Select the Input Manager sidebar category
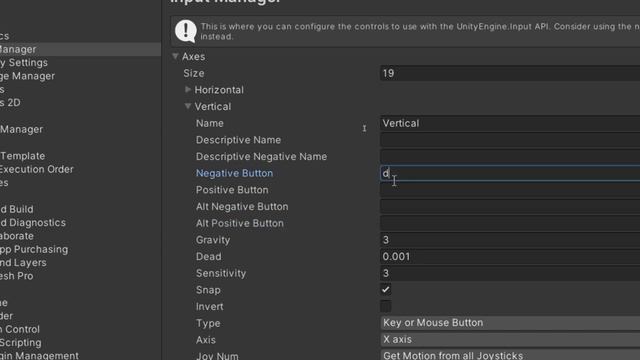Screen dimensions: 640x360 [80, 49]
